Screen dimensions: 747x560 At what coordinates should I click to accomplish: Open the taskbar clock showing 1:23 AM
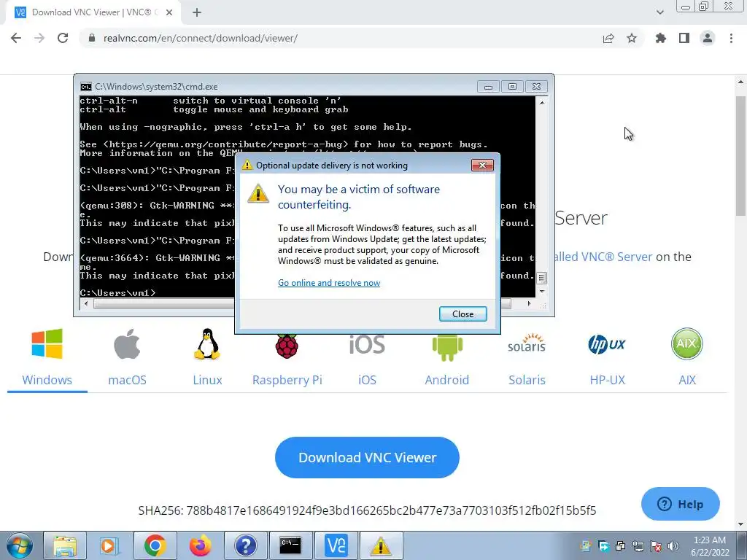click(x=710, y=546)
